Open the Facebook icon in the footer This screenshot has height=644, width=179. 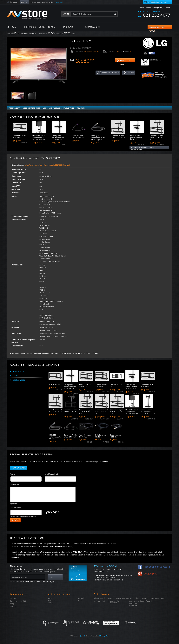140,567
